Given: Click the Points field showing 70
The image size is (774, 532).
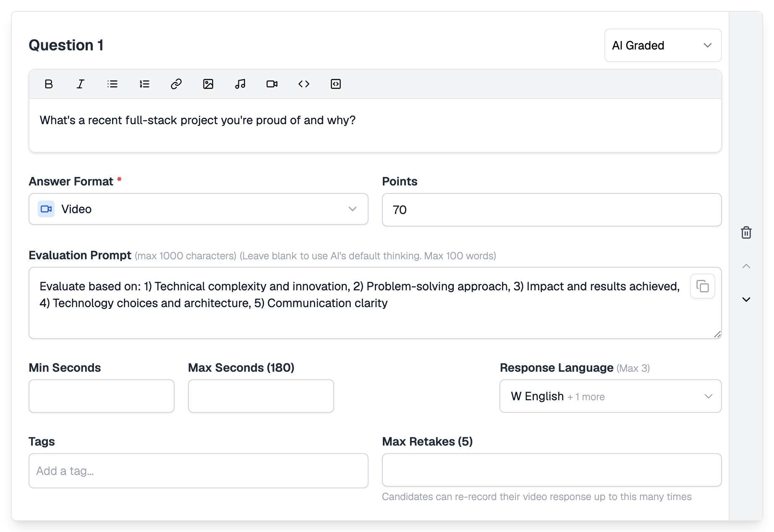Looking at the screenshot, I should click(x=552, y=210).
